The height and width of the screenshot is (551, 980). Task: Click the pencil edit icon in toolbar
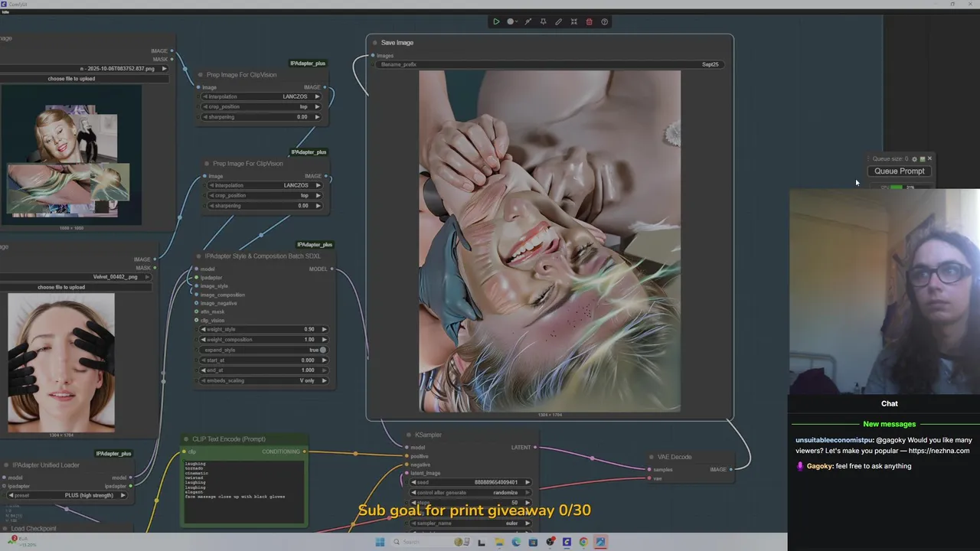(558, 21)
